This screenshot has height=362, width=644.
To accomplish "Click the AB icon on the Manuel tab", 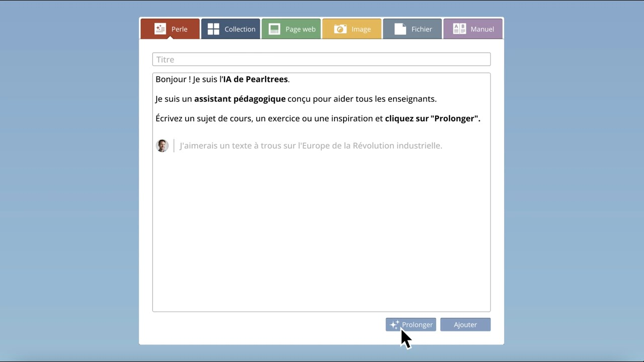I will pos(458,29).
